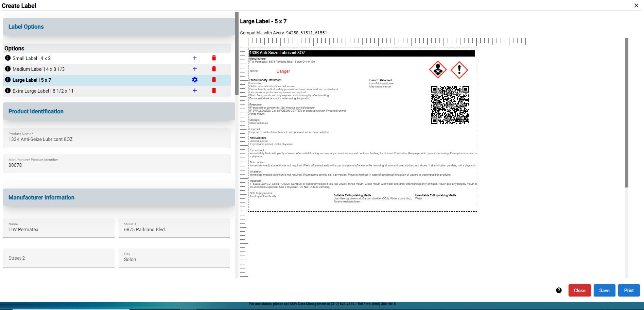Add Extra Large Label with plus icon
This screenshot has width=644, height=310.
pyautogui.click(x=195, y=91)
